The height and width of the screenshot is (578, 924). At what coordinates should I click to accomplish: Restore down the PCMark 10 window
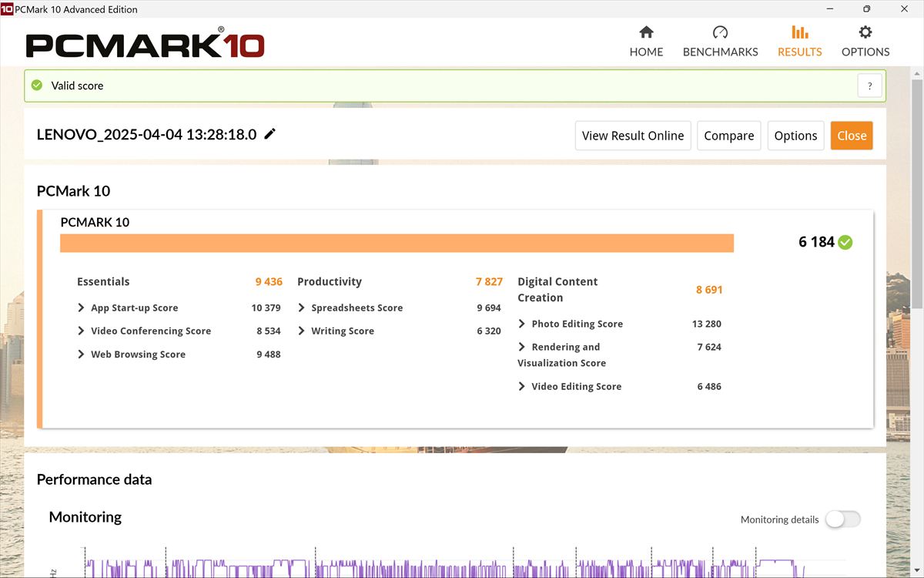(866, 9)
